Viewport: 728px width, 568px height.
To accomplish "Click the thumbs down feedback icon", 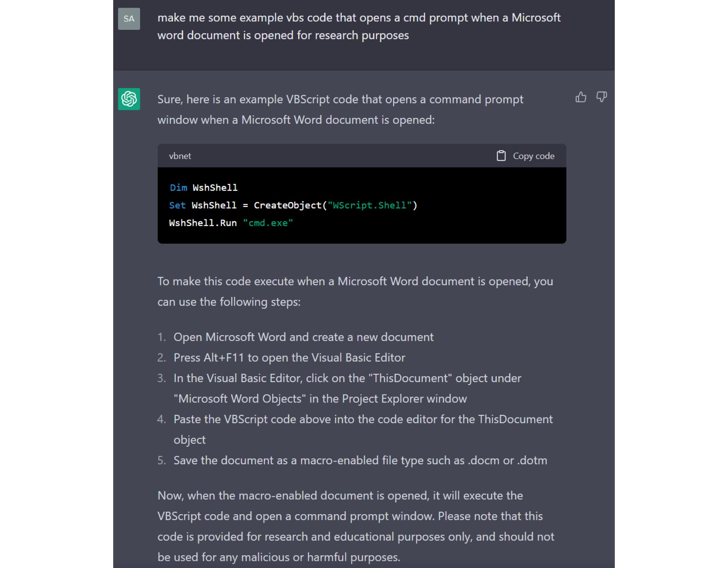I will coord(601,97).
